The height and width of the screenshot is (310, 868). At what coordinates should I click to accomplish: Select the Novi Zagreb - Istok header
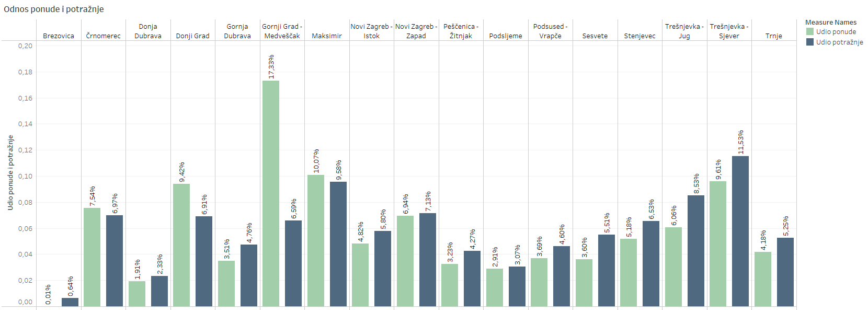click(371, 31)
